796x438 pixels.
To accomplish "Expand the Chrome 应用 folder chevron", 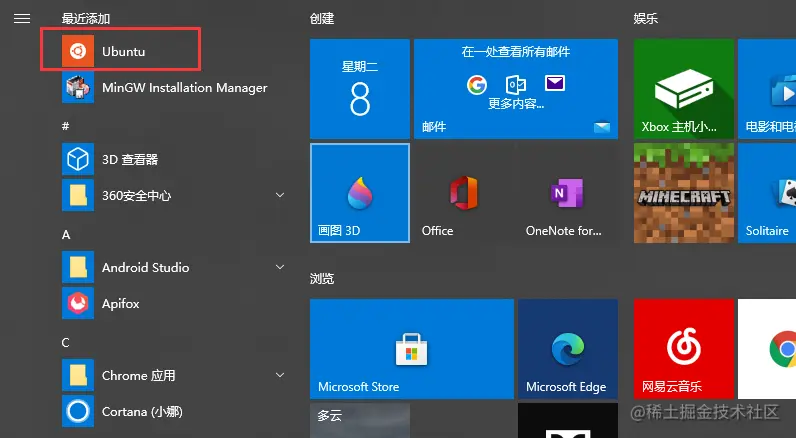I will pyautogui.click(x=280, y=375).
